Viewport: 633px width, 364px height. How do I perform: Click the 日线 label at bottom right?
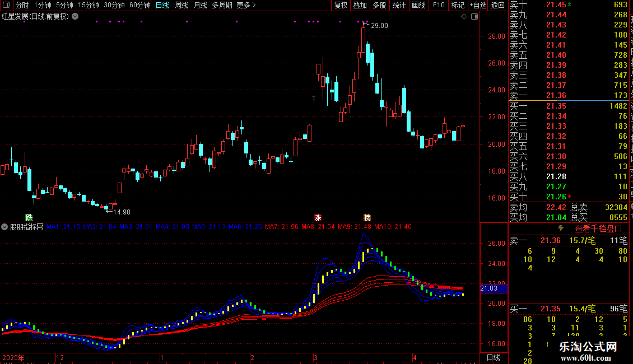[x=494, y=357]
